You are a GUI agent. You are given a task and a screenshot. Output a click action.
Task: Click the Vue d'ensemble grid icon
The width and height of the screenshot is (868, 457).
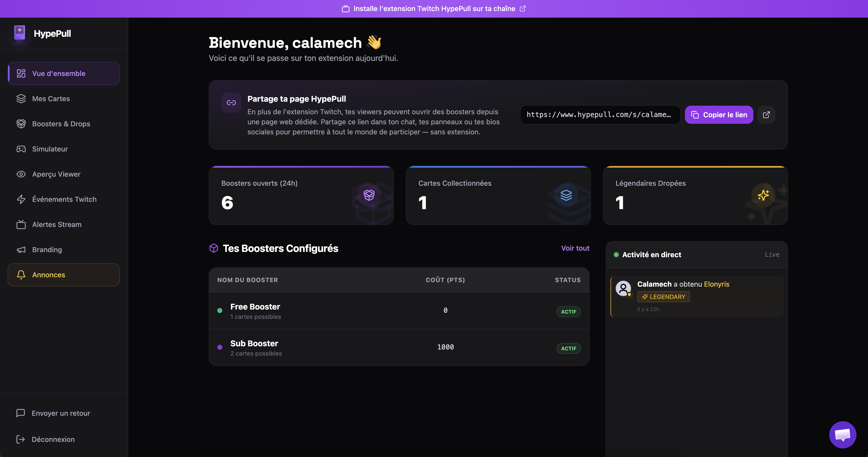click(x=21, y=73)
